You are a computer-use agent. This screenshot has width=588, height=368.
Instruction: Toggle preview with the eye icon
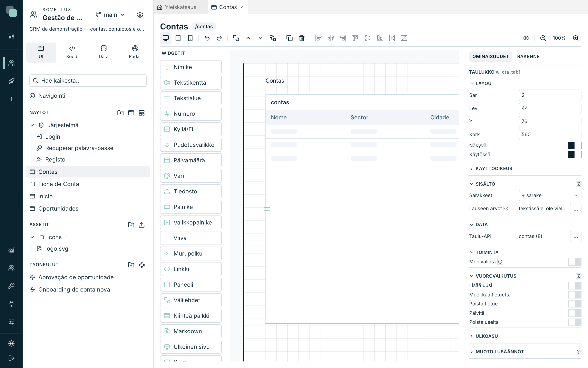tap(526, 38)
